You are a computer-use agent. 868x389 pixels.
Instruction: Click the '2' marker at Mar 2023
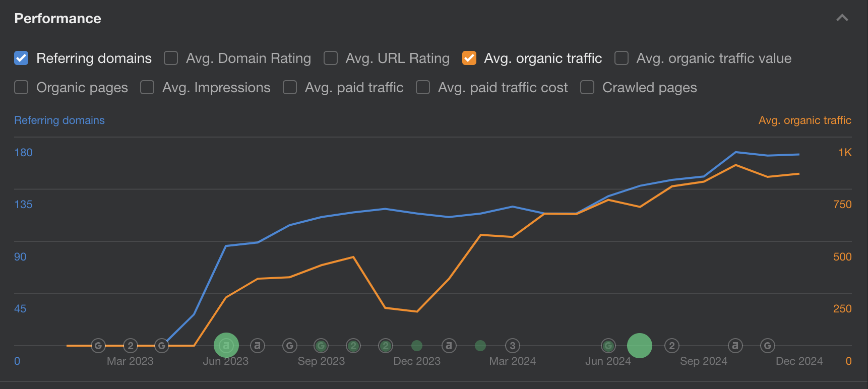tap(131, 346)
